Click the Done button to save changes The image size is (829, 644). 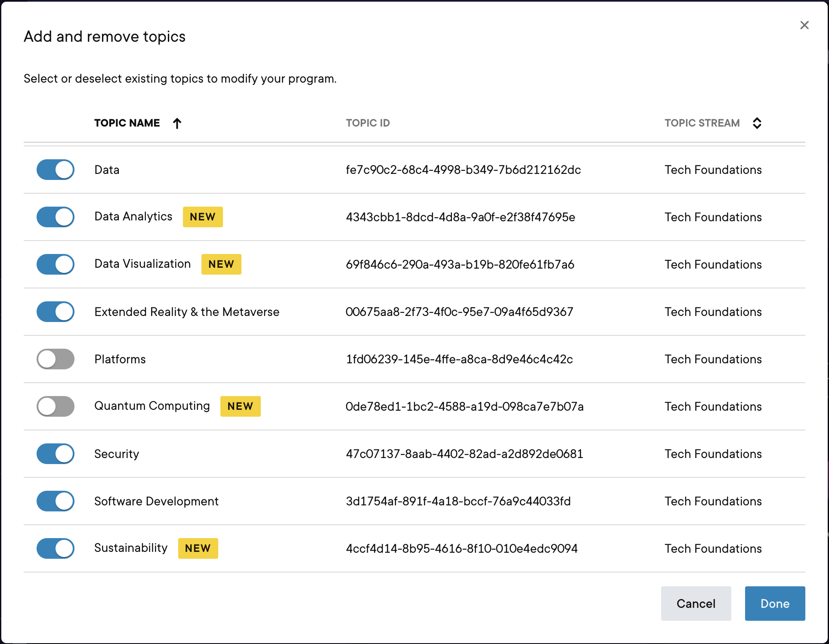point(775,604)
